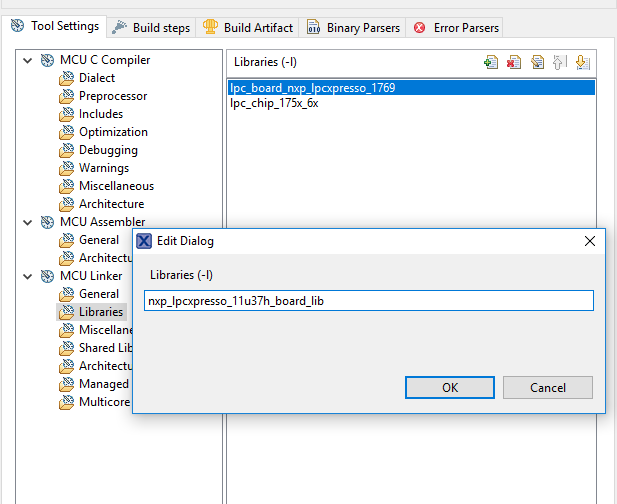This screenshot has height=504, width=617.
Task: Click the Includes setting icon
Action: click(x=67, y=114)
